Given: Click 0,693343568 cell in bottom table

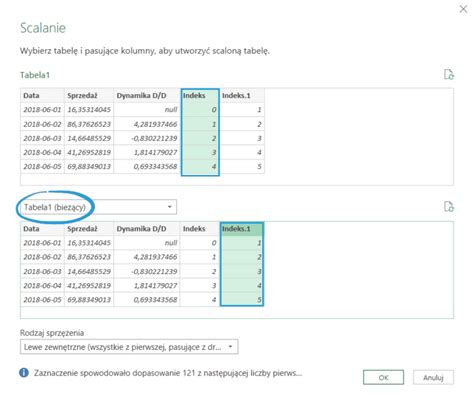Looking at the screenshot, I should point(147,299).
